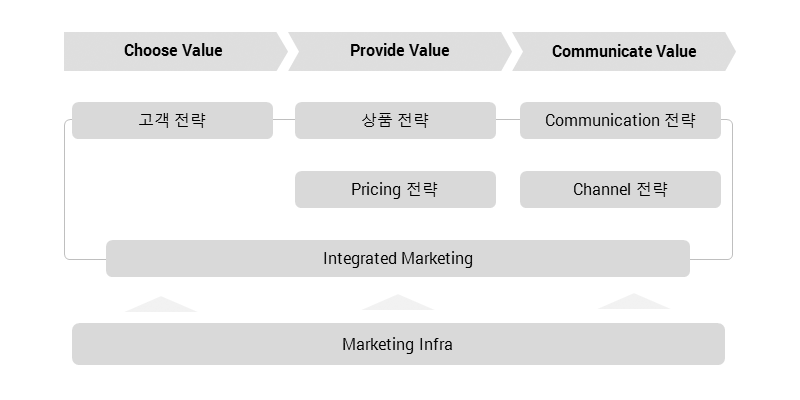Select the Provide Value arrow header

tap(399, 51)
